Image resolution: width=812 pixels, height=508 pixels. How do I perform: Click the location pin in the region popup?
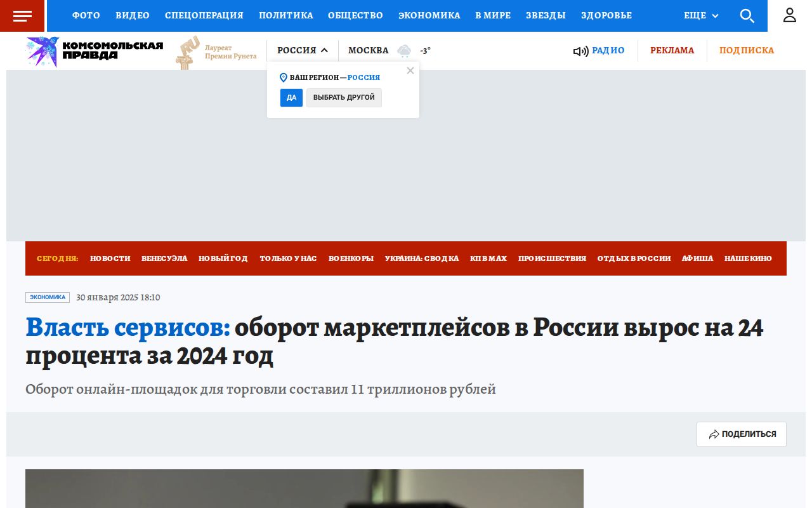[x=284, y=77]
